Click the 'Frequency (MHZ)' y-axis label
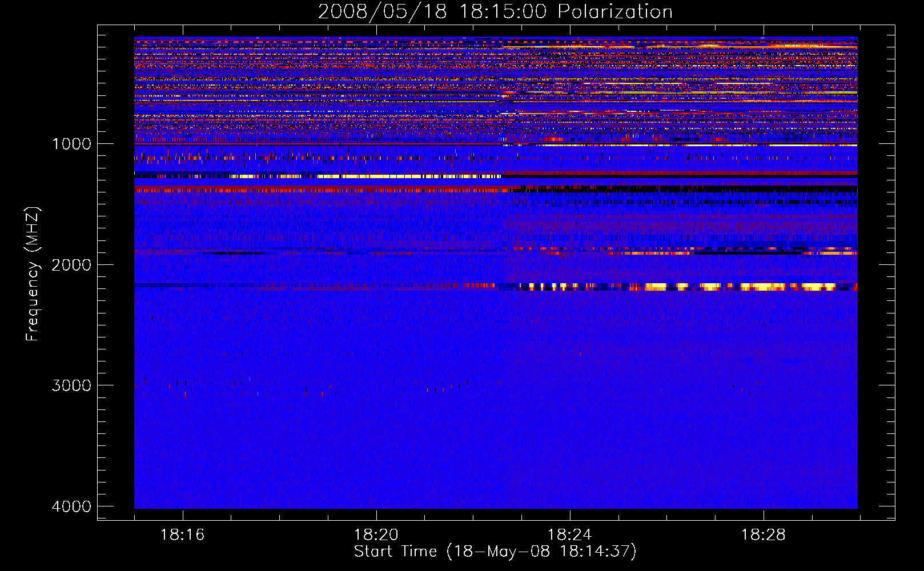Image resolution: width=924 pixels, height=571 pixels. pos(33,274)
